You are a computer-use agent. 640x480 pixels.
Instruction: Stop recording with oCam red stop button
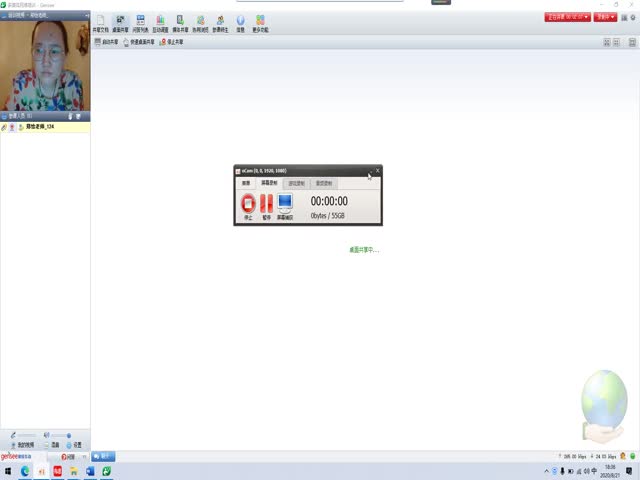(x=248, y=204)
